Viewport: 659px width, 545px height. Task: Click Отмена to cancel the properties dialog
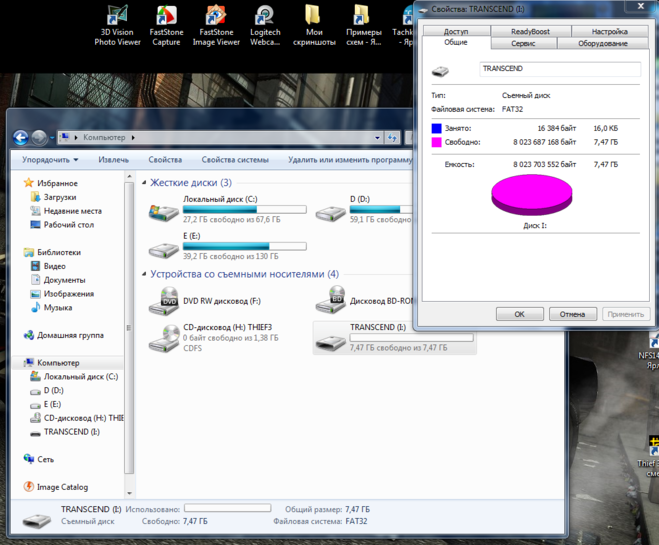[572, 314]
